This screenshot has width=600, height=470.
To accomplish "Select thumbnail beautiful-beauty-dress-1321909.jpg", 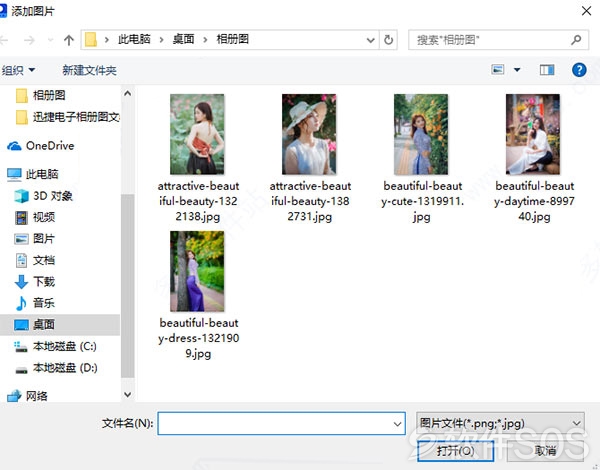I will coord(197,271).
